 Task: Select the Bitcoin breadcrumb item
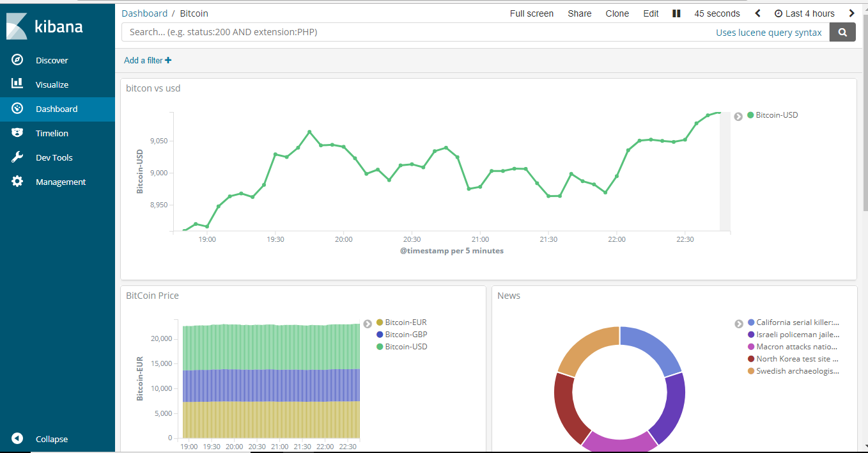(x=194, y=13)
